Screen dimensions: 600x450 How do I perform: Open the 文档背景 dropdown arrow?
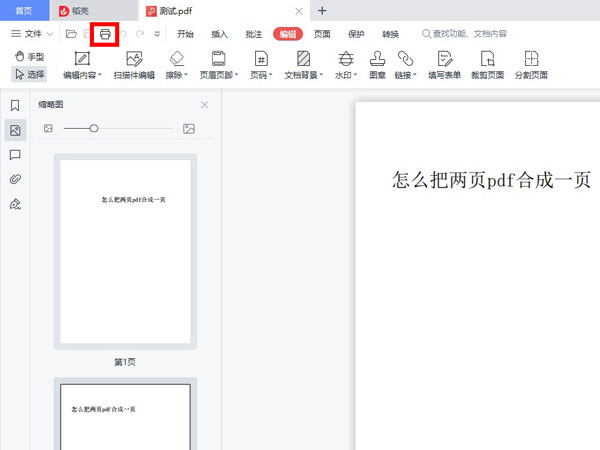click(321, 75)
